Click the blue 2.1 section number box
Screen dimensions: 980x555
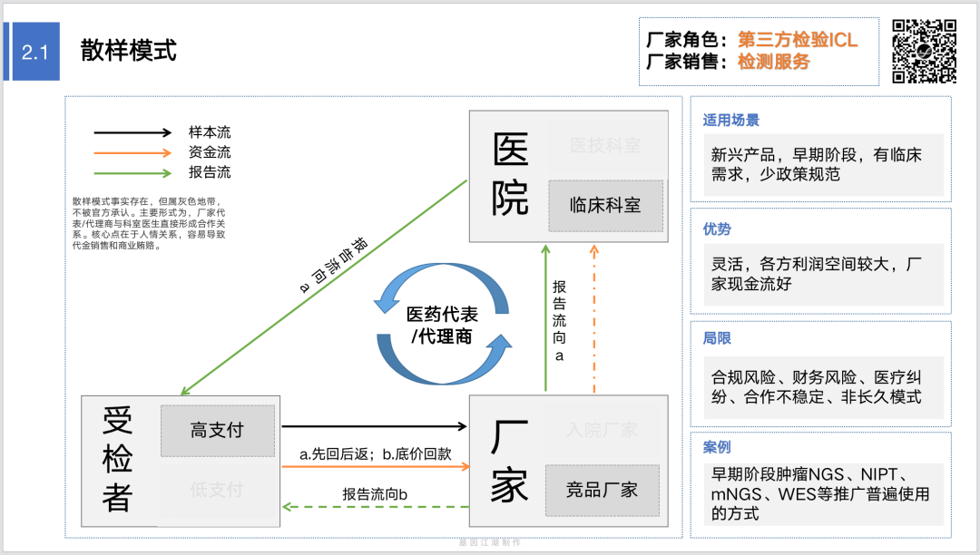coord(35,52)
